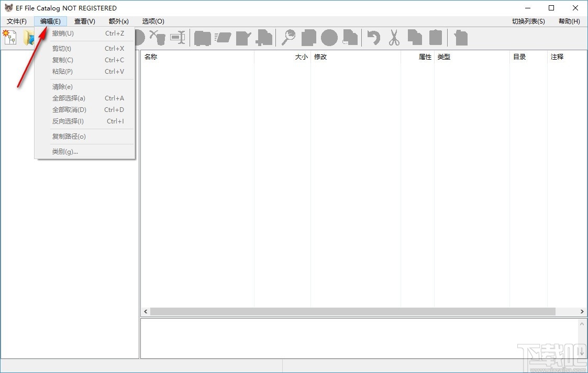Open the 查看(V) menu
588x373 pixels.
[84, 21]
